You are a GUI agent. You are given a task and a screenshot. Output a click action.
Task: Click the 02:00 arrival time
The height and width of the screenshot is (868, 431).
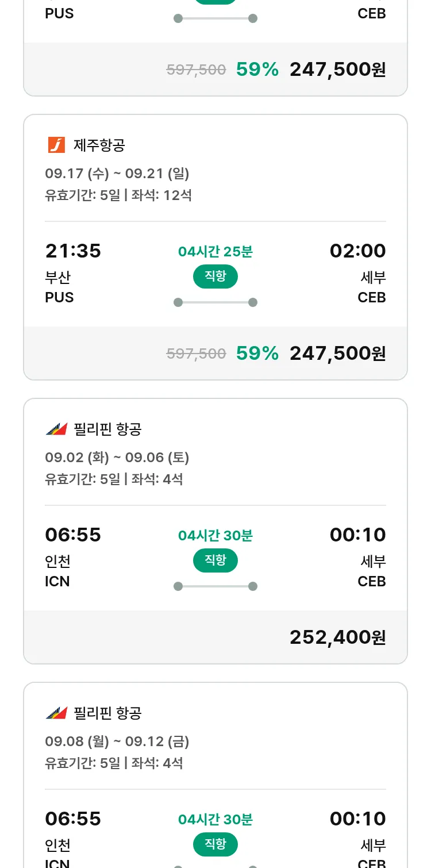pyautogui.click(x=357, y=251)
